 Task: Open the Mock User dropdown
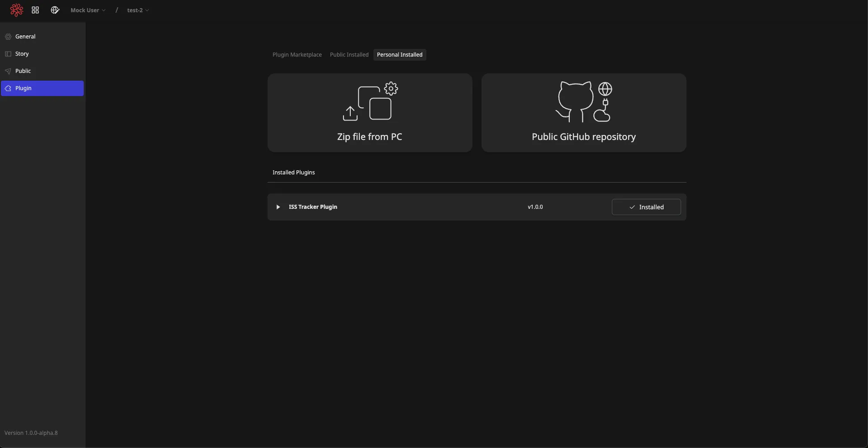88,10
